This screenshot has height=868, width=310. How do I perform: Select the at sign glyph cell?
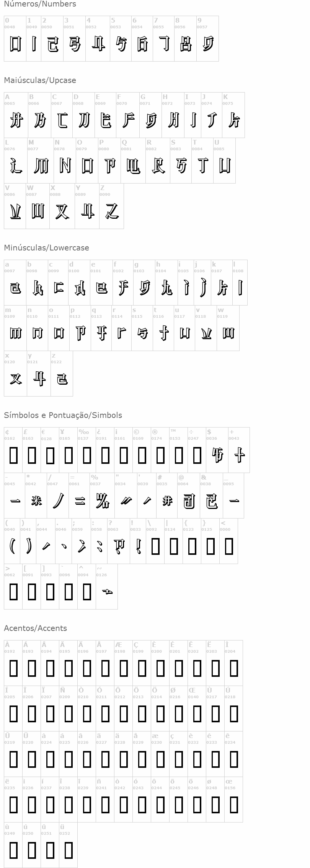(189, 496)
